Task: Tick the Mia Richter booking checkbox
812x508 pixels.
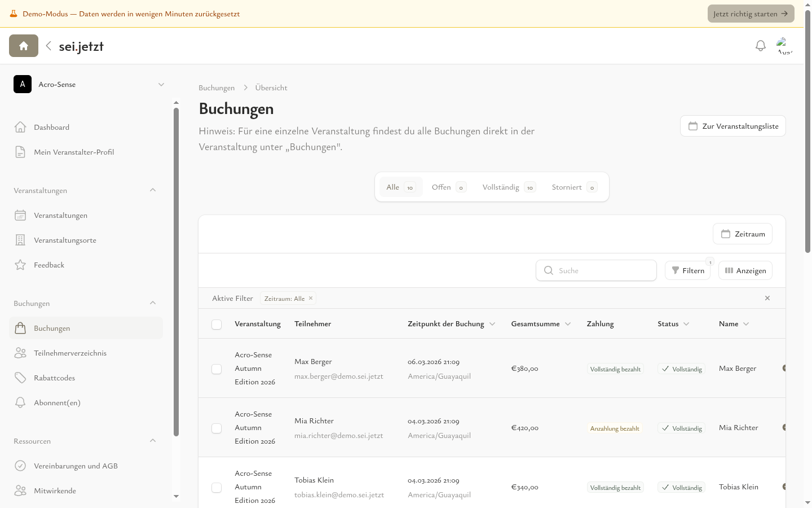Action: (217, 428)
